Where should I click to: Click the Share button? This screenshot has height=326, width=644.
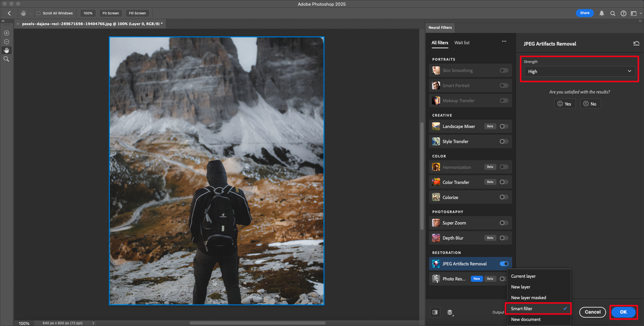[585, 13]
